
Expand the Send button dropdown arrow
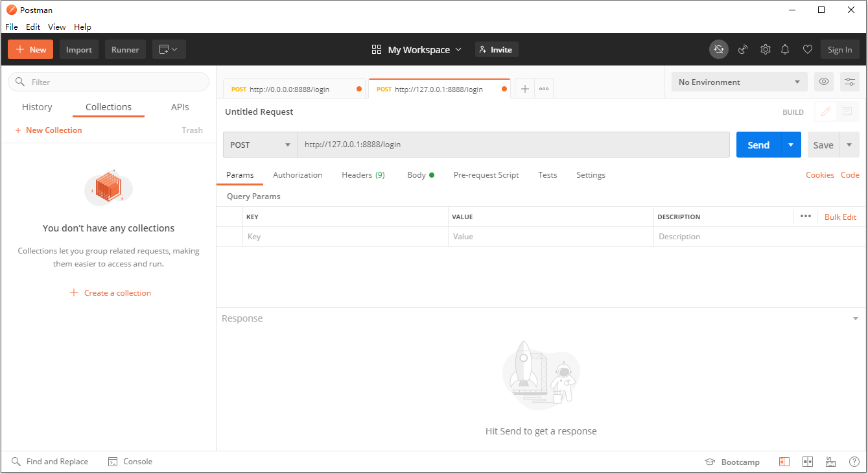tap(791, 145)
